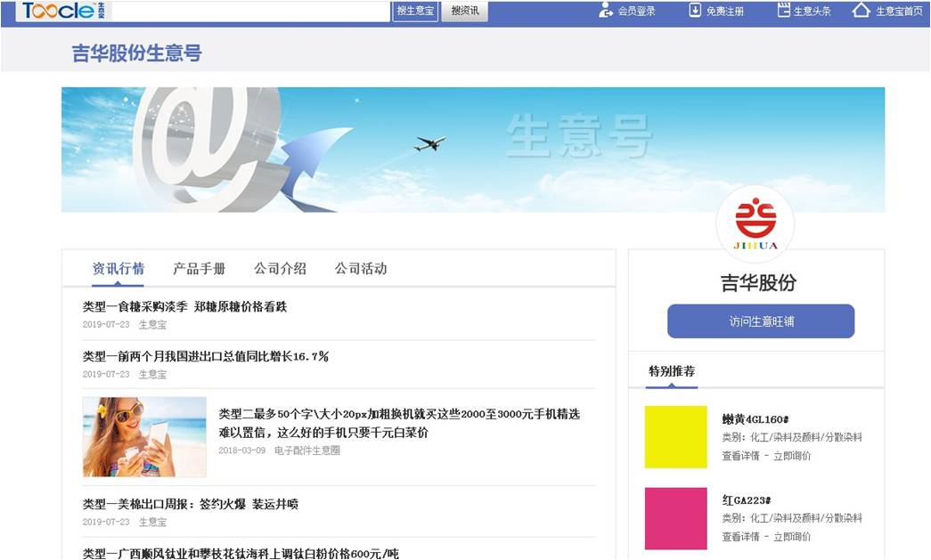Click the yellow 嫩黄4GL160# product swatch
This screenshot has height=560, width=931.
[675, 437]
